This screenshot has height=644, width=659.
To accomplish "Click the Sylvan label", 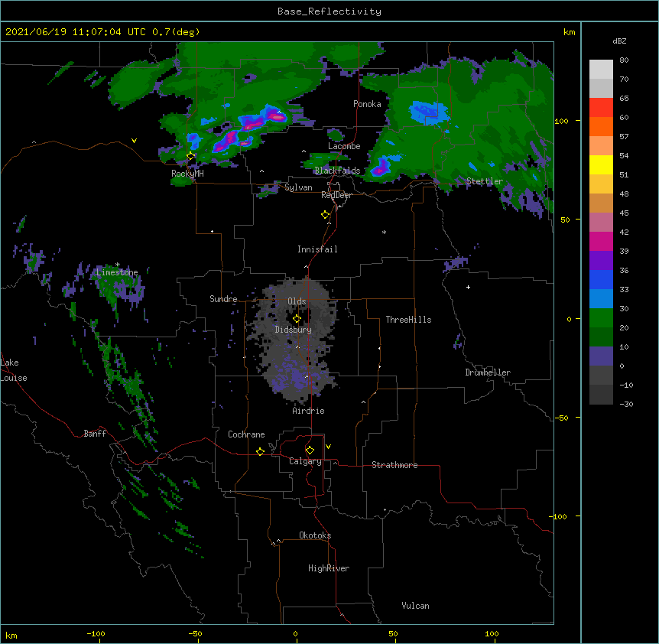I will [x=298, y=187].
